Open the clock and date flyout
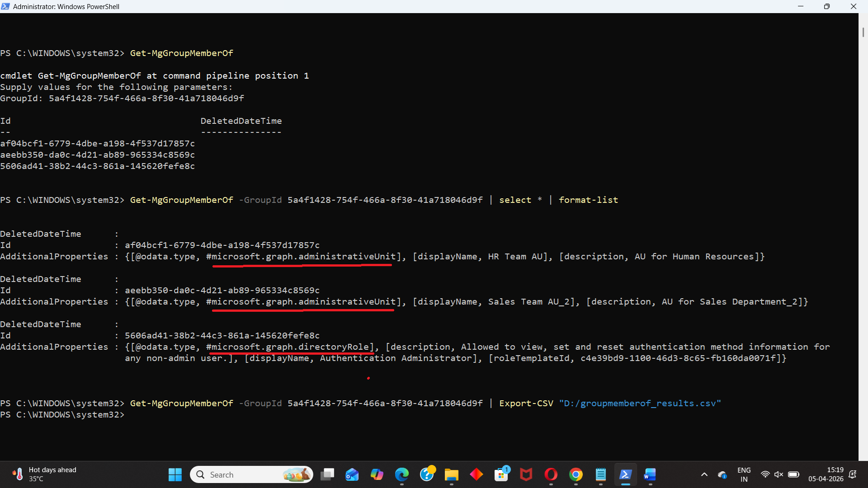The width and height of the screenshot is (868, 488). pyautogui.click(x=826, y=474)
